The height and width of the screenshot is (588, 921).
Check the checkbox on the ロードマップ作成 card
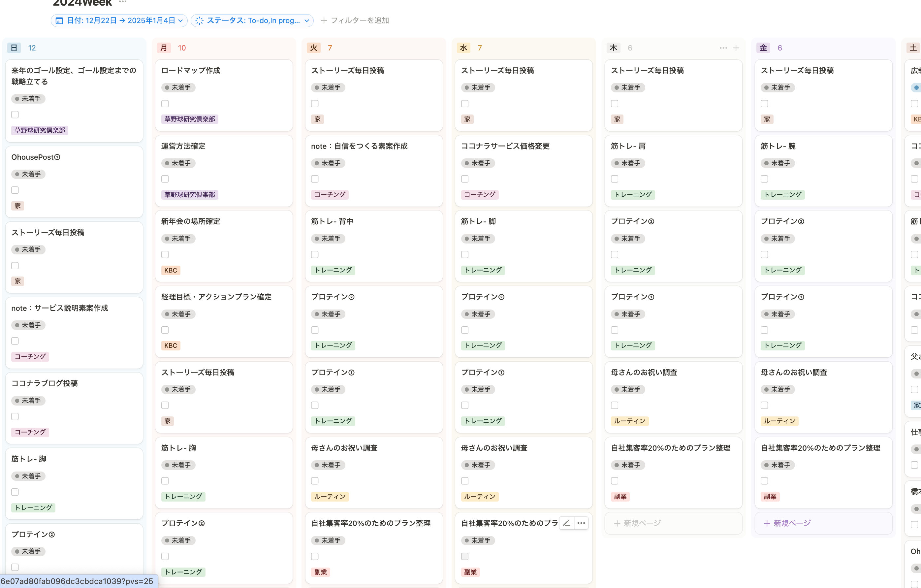[165, 103]
